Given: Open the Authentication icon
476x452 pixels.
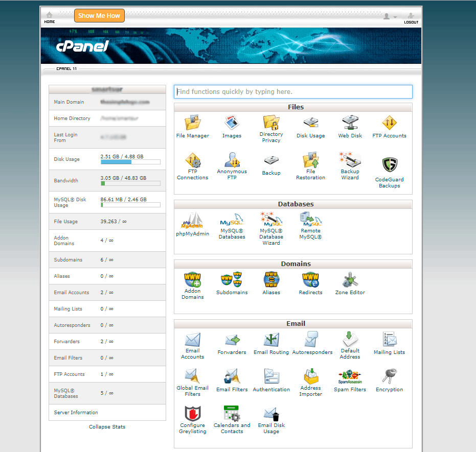Looking at the screenshot, I should point(271,376).
